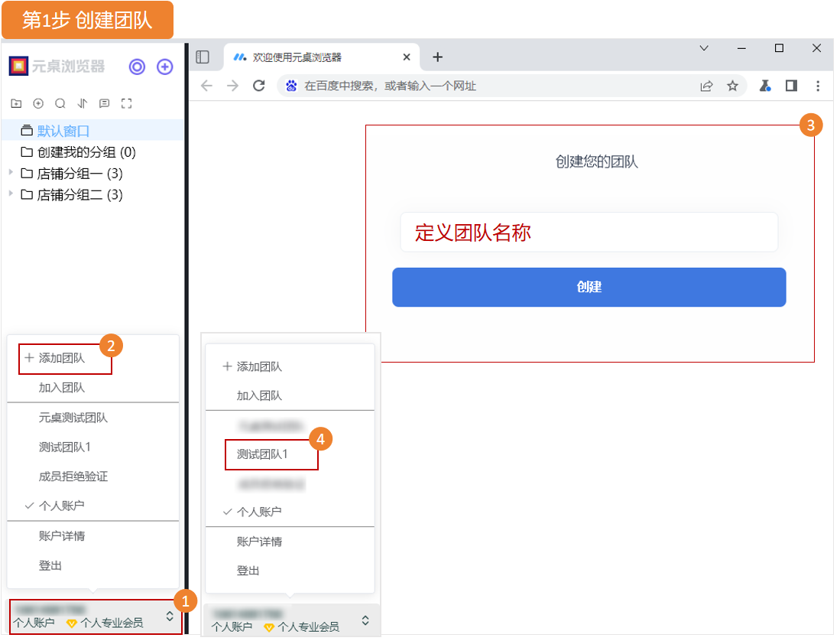This screenshot has height=641, width=840.
Task: Open a new tab with the plus button
Action: tap(438, 57)
